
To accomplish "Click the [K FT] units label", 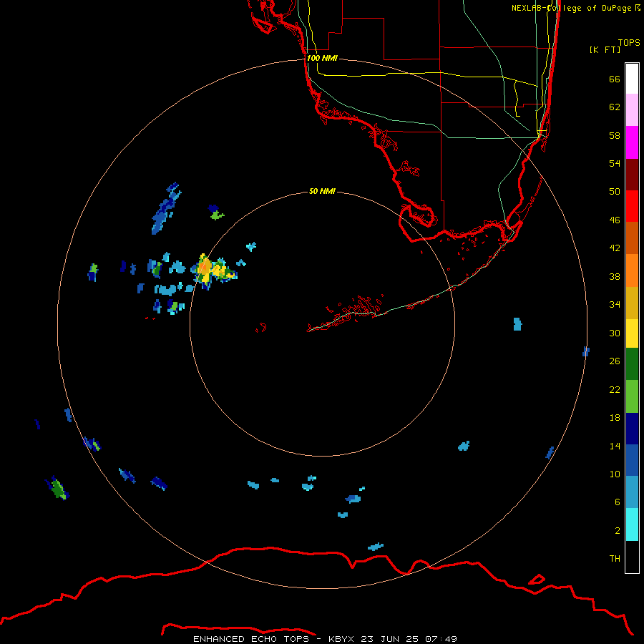I will (605, 49).
